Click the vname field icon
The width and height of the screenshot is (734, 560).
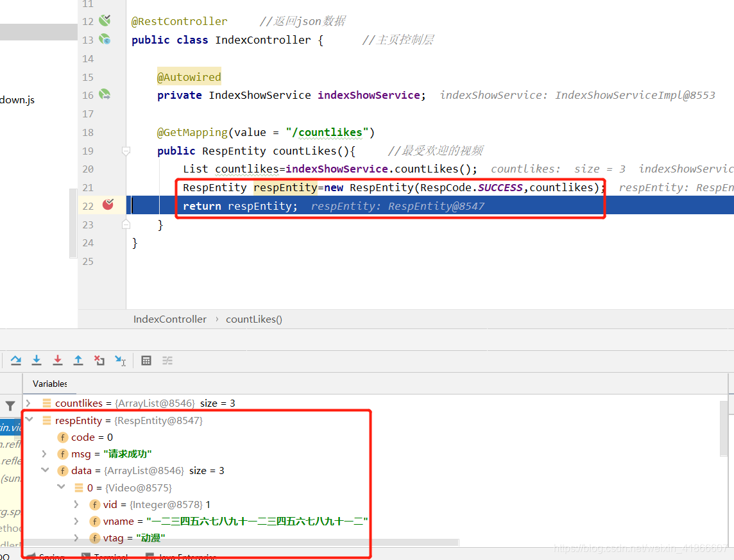click(x=95, y=521)
